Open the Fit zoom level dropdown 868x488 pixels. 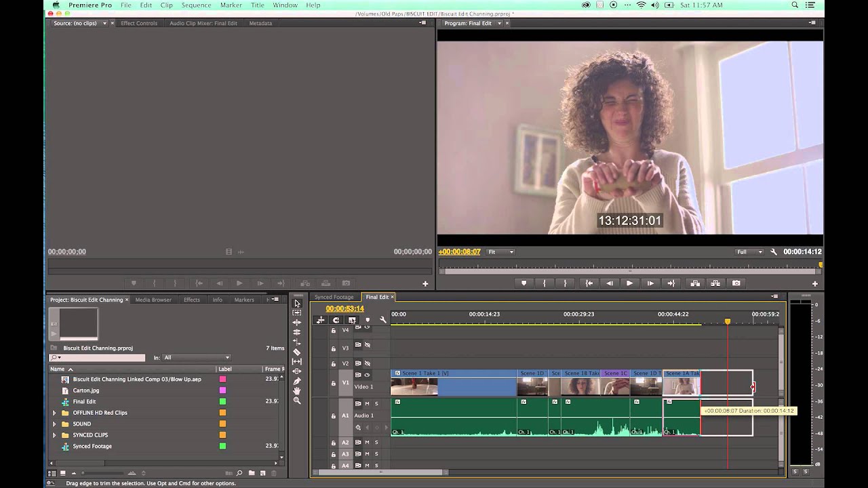coord(501,252)
